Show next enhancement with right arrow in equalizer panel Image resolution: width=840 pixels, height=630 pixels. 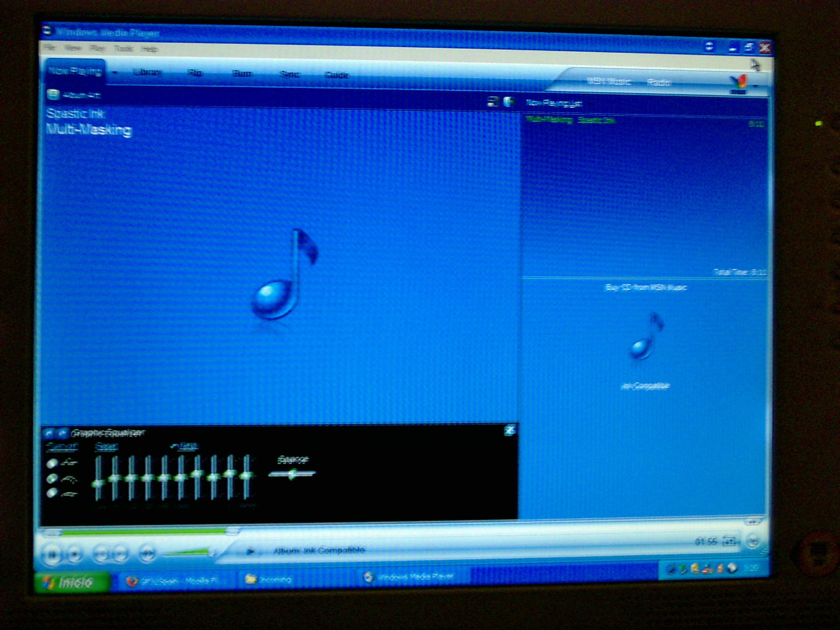click(63, 433)
